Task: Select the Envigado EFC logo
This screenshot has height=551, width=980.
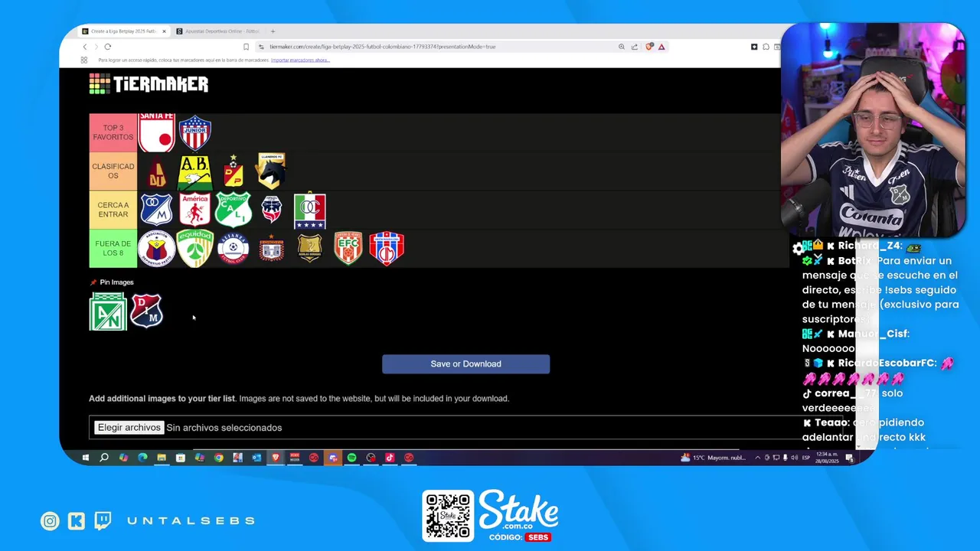Action: [x=348, y=248]
